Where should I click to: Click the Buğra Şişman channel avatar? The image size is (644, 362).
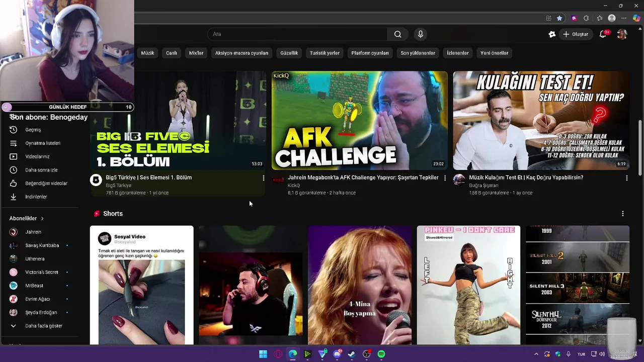click(459, 180)
